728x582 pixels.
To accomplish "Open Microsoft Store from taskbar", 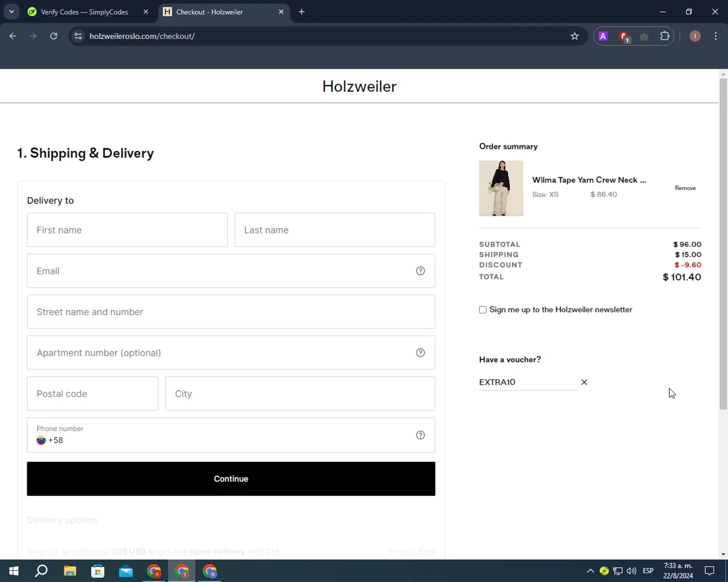I will [98, 571].
